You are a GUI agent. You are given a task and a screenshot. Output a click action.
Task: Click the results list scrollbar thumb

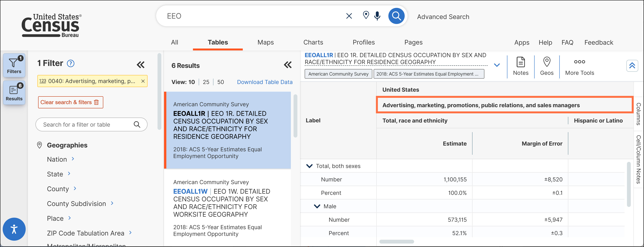pyautogui.click(x=295, y=116)
